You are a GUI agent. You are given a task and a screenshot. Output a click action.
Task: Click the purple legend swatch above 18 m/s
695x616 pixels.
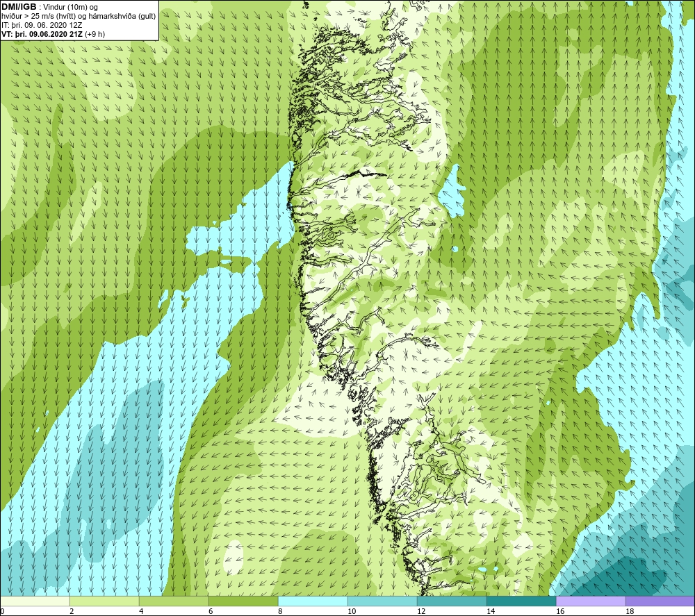660,601
